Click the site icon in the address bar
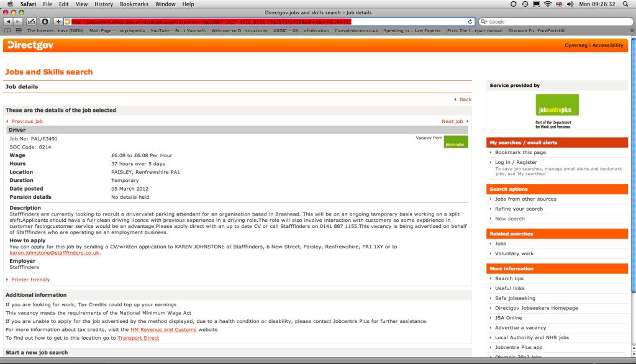 (x=68, y=22)
